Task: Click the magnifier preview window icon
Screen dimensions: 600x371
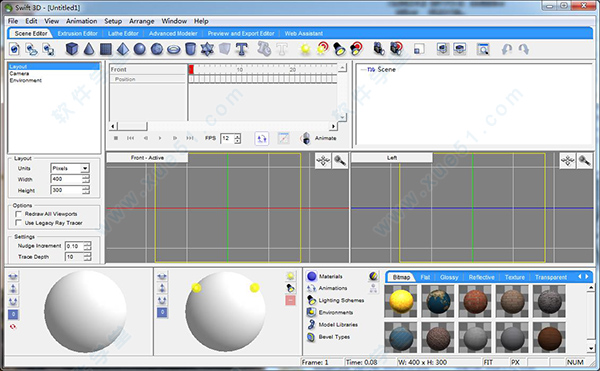Action: [x=483, y=49]
